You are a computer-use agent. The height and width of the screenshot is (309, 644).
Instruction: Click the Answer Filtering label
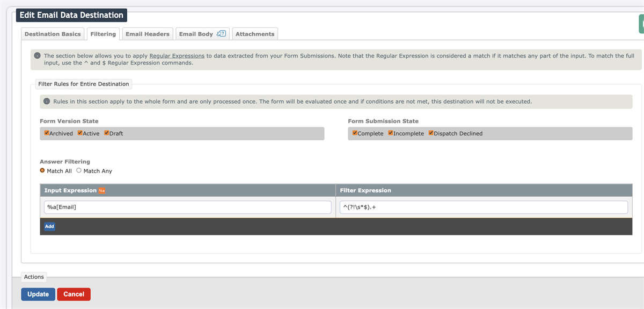[x=65, y=161]
